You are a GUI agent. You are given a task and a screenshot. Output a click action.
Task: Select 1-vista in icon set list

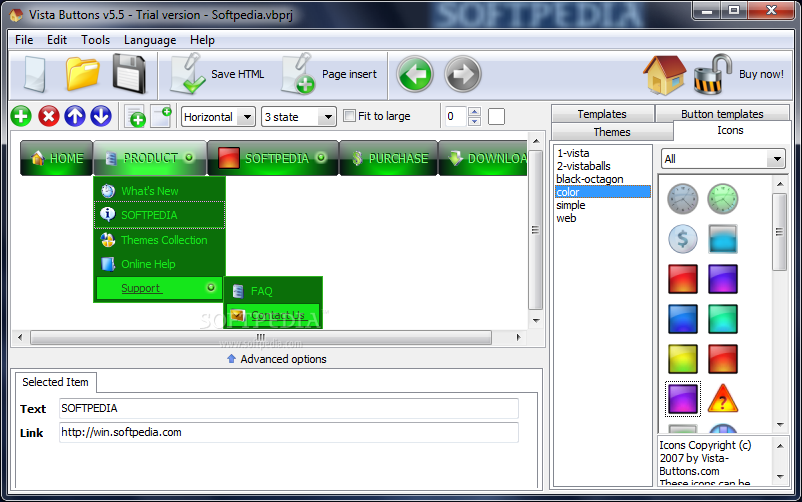603,153
